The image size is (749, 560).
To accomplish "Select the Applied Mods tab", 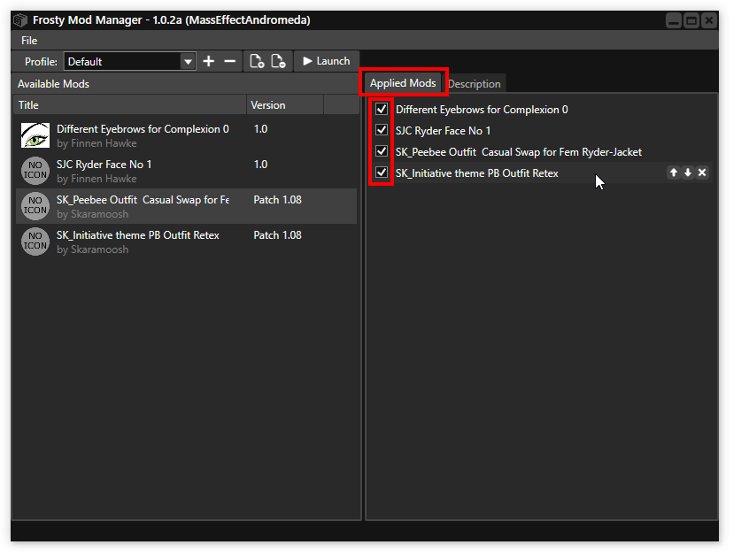I will [x=403, y=83].
